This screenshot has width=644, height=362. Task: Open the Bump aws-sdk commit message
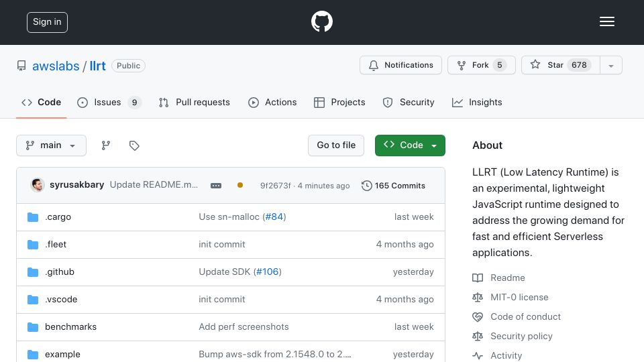[x=275, y=354]
